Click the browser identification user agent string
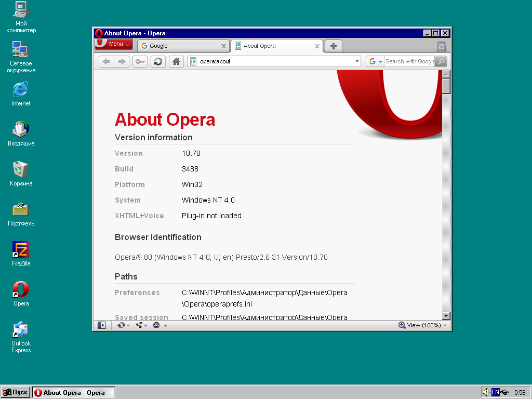Viewport: 532px width, 399px height. tap(221, 257)
